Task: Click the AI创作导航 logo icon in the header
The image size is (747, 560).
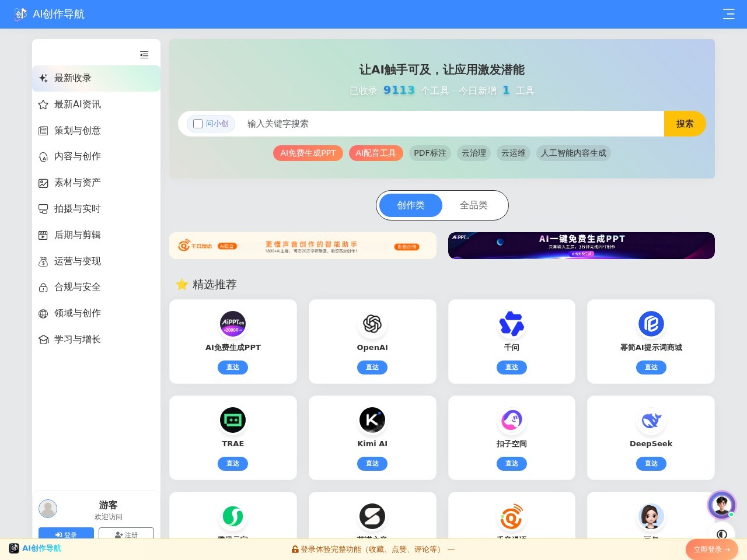Action: point(20,14)
